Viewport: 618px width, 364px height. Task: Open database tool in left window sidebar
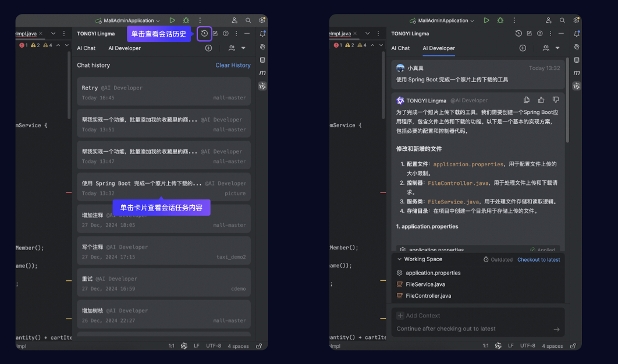pos(262,60)
